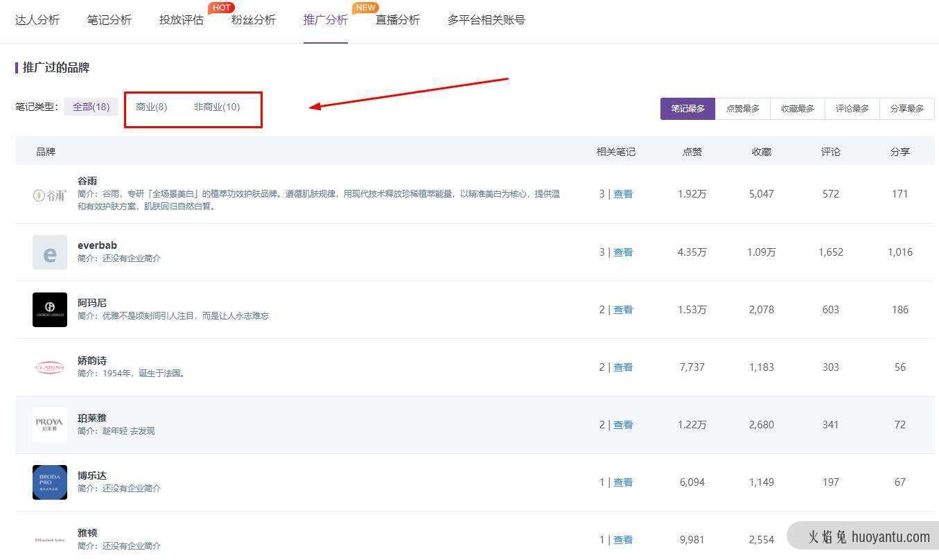Select the 1,016 shares value
Screen dimensions: 939x560
point(900,252)
